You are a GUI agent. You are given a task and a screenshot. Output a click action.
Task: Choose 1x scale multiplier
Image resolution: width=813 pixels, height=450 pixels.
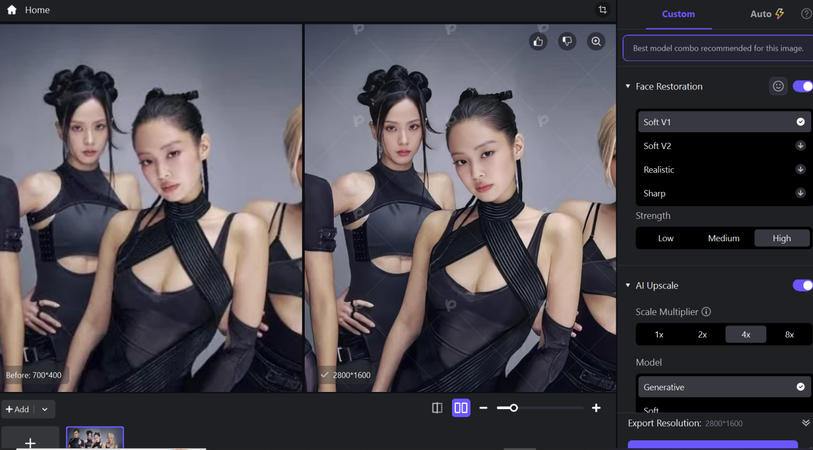(659, 334)
